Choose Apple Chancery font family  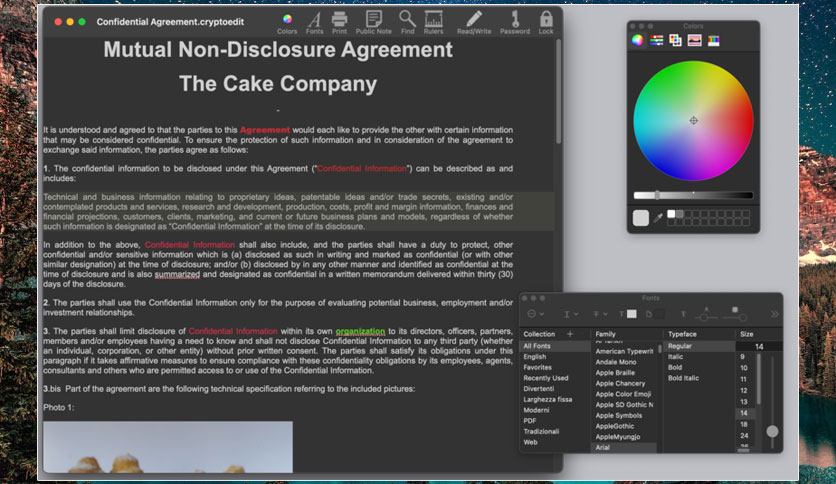point(620,383)
